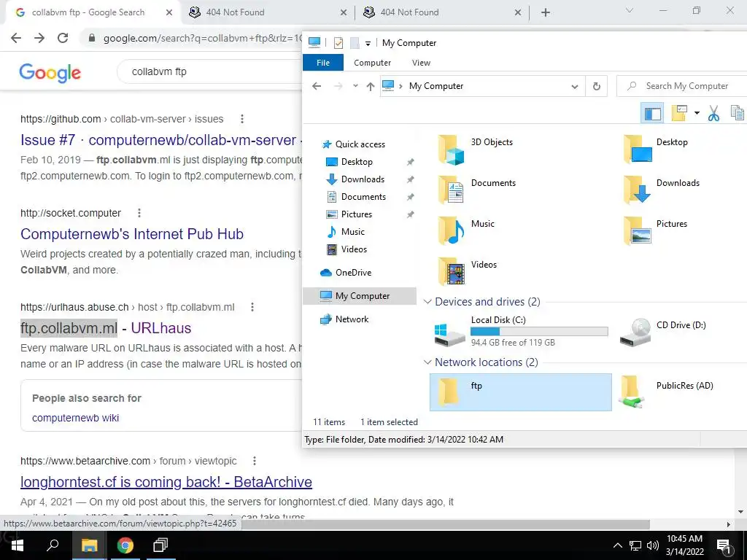Open the Videos folder in the main pane
Image resolution: width=747 pixels, height=560 pixels.
point(451,271)
